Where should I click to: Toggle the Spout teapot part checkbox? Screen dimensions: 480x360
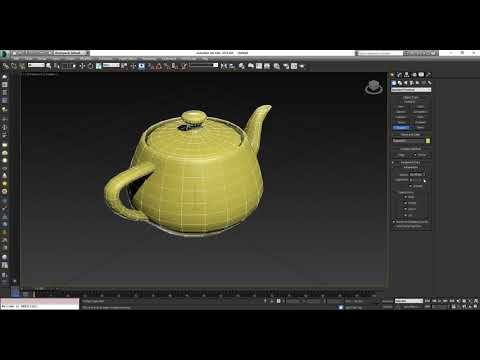coord(406,209)
